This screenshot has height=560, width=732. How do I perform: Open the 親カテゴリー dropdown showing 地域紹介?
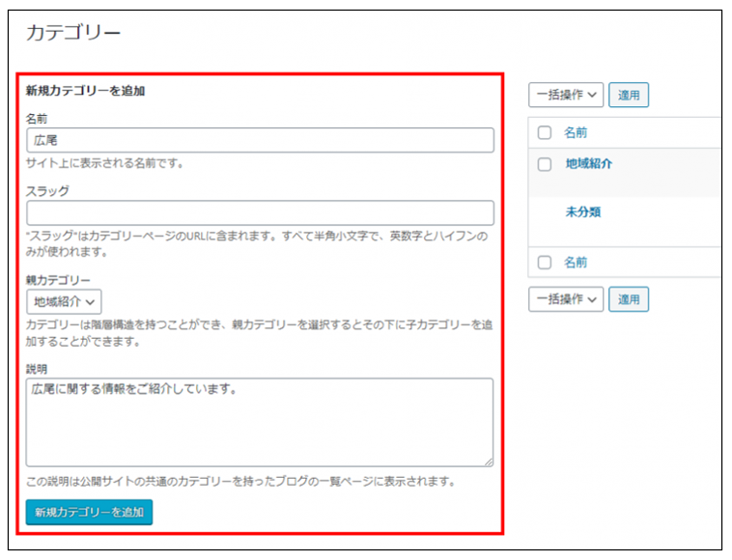pyautogui.click(x=64, y=302)
